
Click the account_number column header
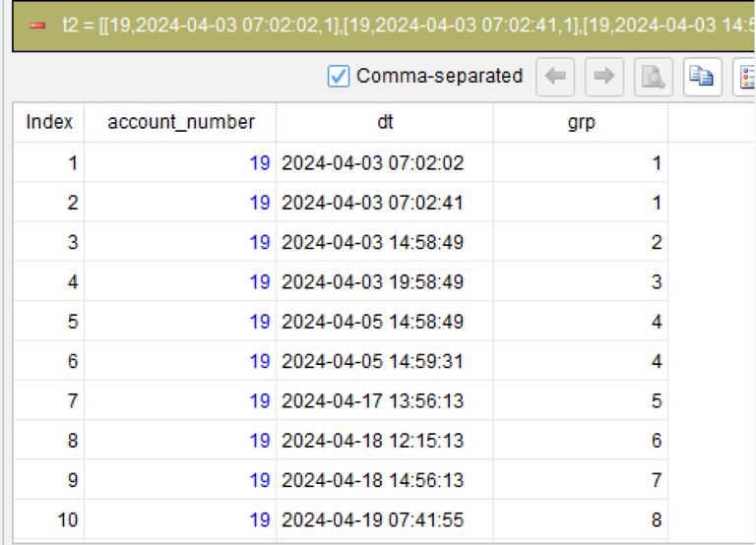tap(181, 122)
